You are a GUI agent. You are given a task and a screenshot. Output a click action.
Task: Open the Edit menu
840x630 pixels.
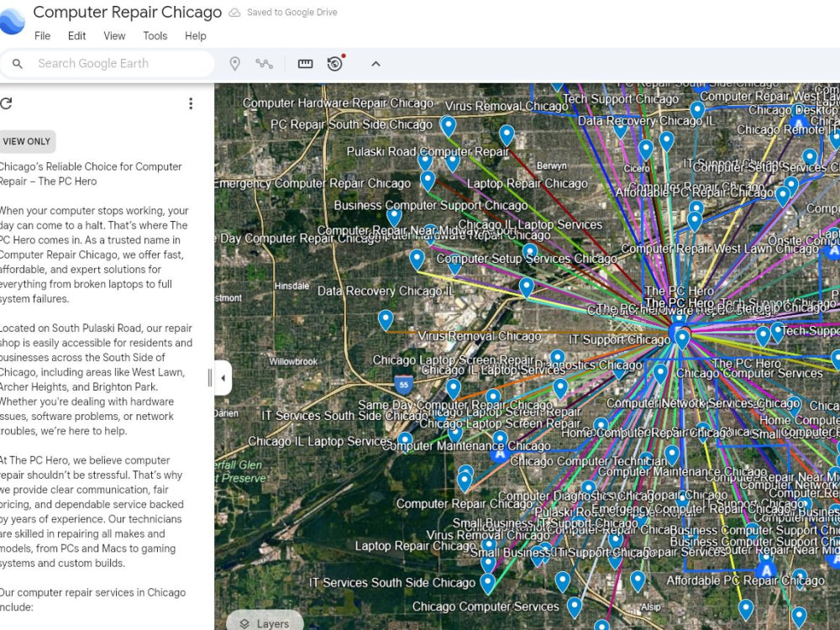(x=76, y=36)
